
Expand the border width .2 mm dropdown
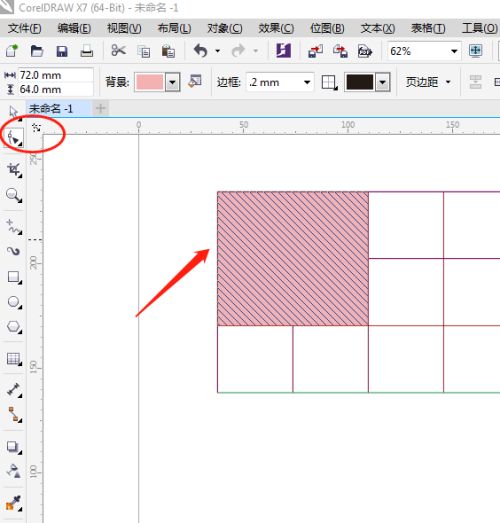point(307,82)
